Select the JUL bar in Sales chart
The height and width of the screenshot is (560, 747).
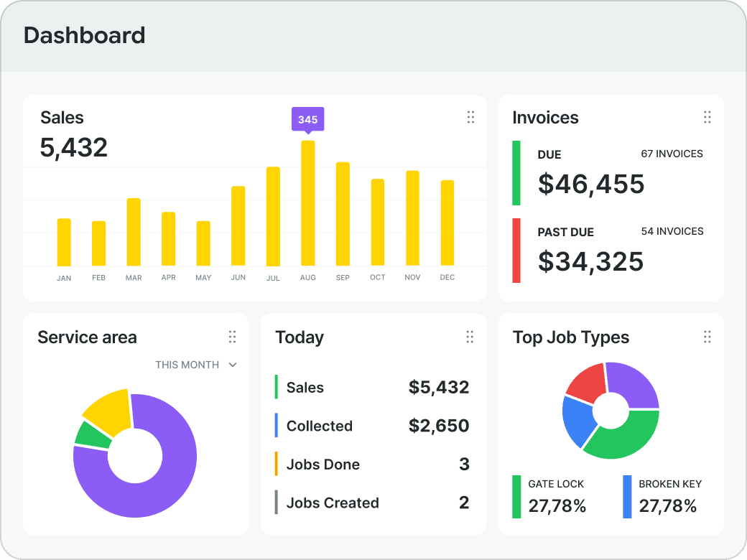coord(273,216)
